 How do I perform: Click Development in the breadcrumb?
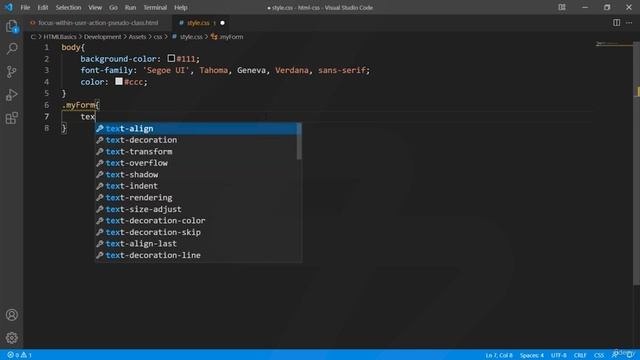click(102, 37)
